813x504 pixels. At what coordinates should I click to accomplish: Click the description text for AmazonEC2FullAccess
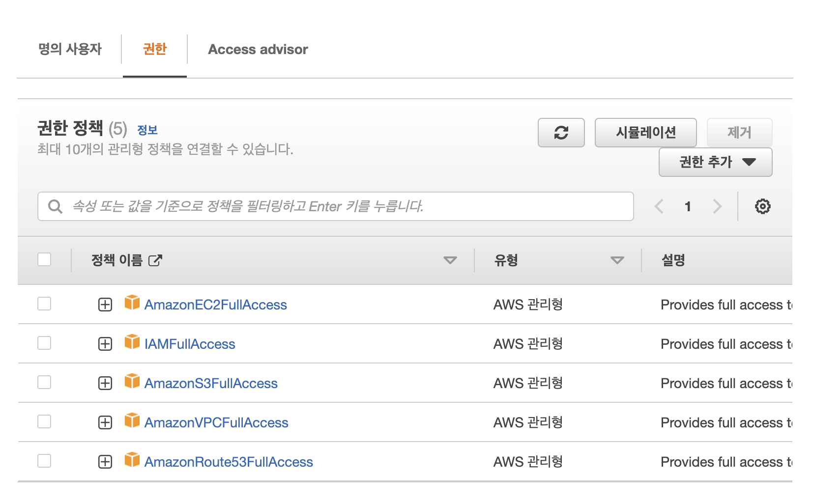(726, 305)
